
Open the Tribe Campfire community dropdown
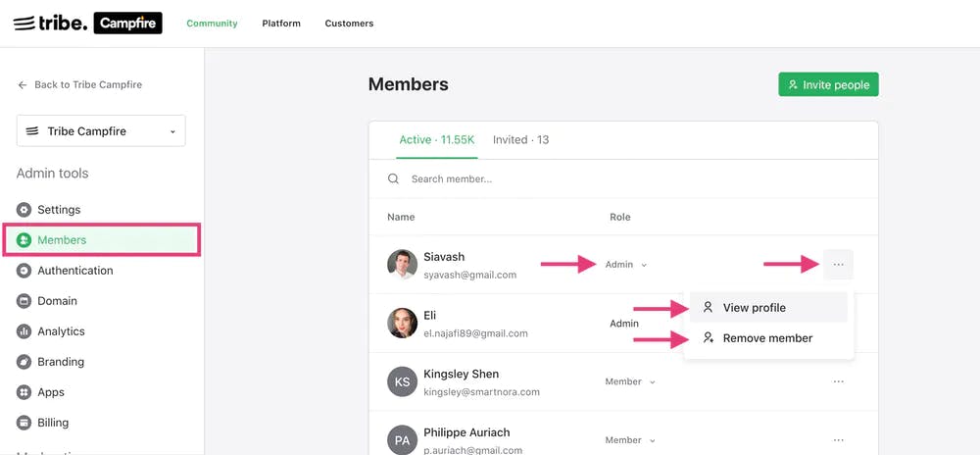coord(101,131)
